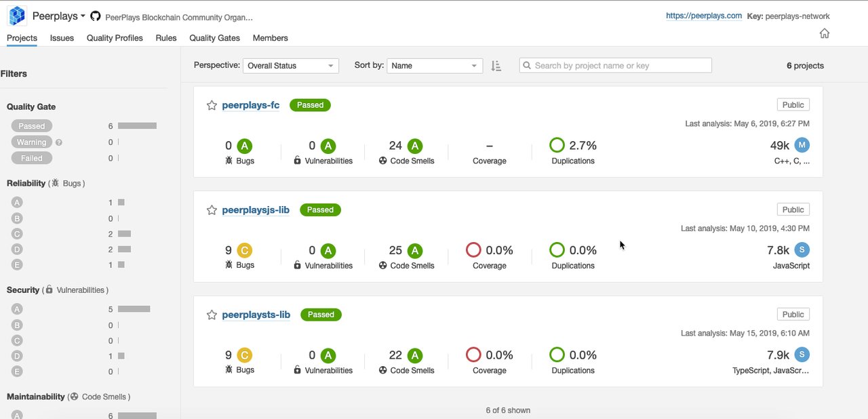Visit the https://peerplays.com link

coord(704,16)
